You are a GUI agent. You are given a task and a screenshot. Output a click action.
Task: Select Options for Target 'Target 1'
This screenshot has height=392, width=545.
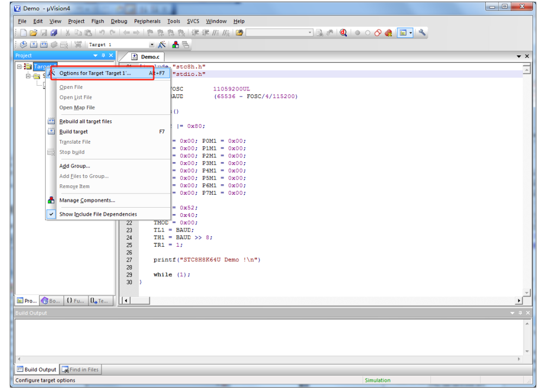pos(108,73)
